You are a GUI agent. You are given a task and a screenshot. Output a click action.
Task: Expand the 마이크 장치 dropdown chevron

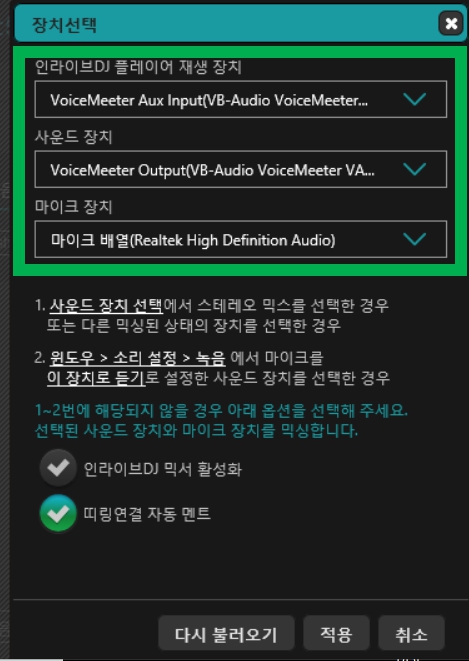[x=415, y=239]
